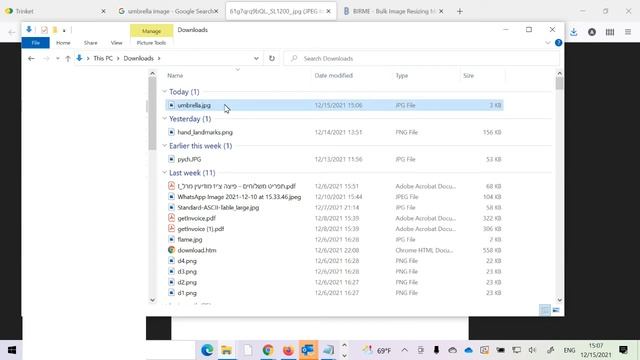Open Picture Tools ribbon tab
The image size is (640, 360).
click(x=151, y=43)
